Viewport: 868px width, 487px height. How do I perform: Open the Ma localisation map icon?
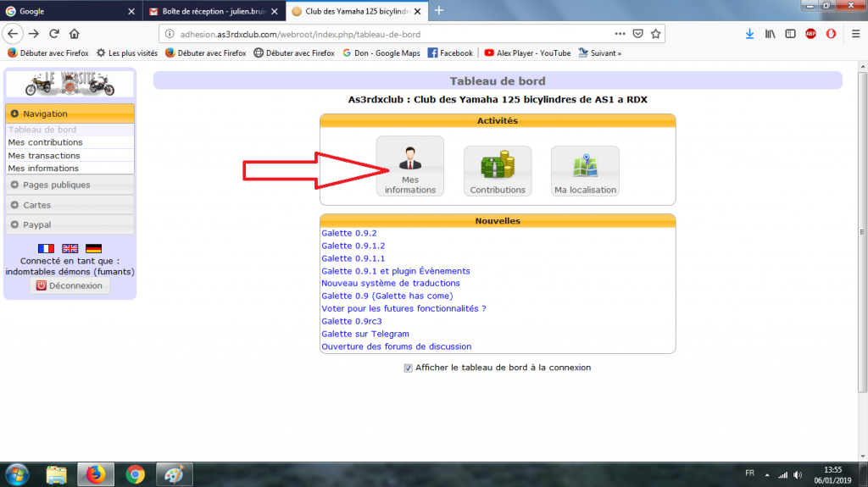pos(585,170)
